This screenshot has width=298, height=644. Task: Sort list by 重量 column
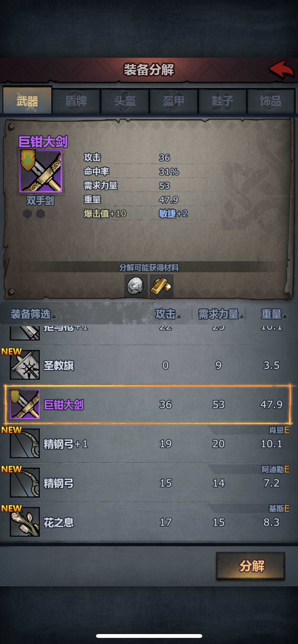tap(274, 314)
